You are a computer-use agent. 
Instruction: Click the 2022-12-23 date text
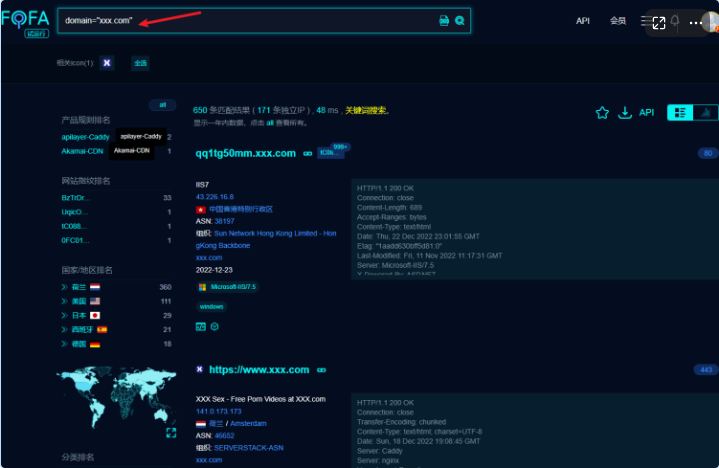click(214, 270)
